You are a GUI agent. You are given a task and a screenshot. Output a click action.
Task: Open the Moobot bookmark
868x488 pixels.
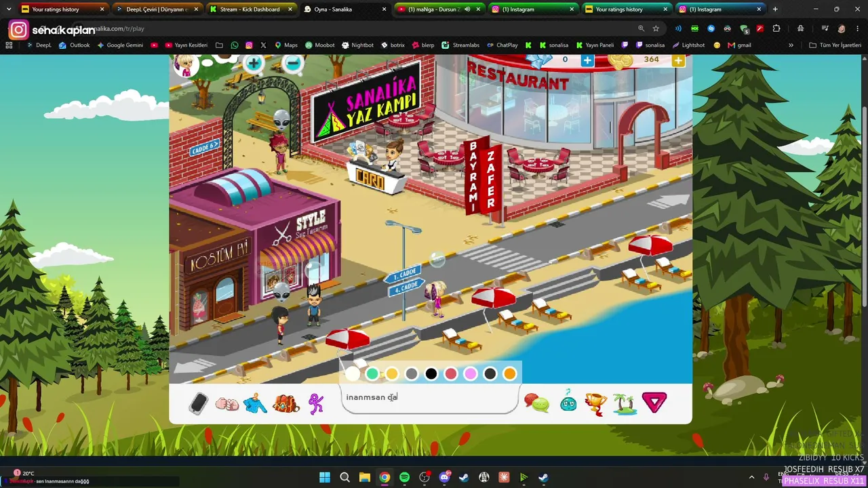click(x=319, y=45)
